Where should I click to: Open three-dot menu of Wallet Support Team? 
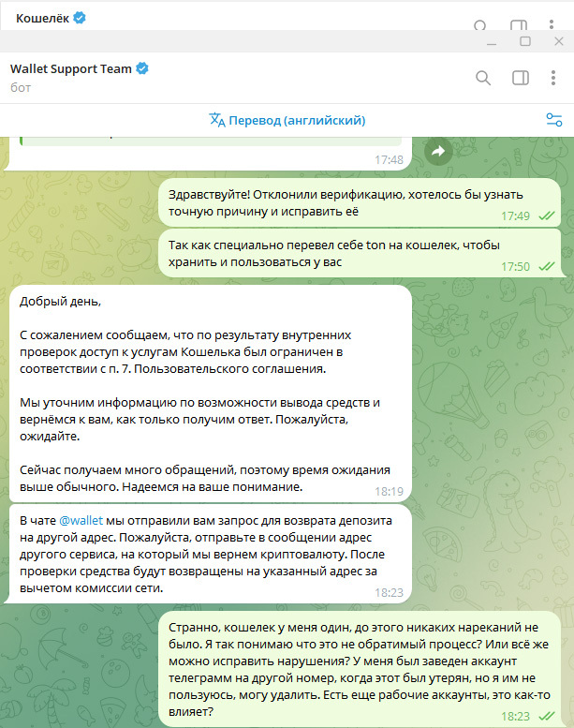coord(553,78)
